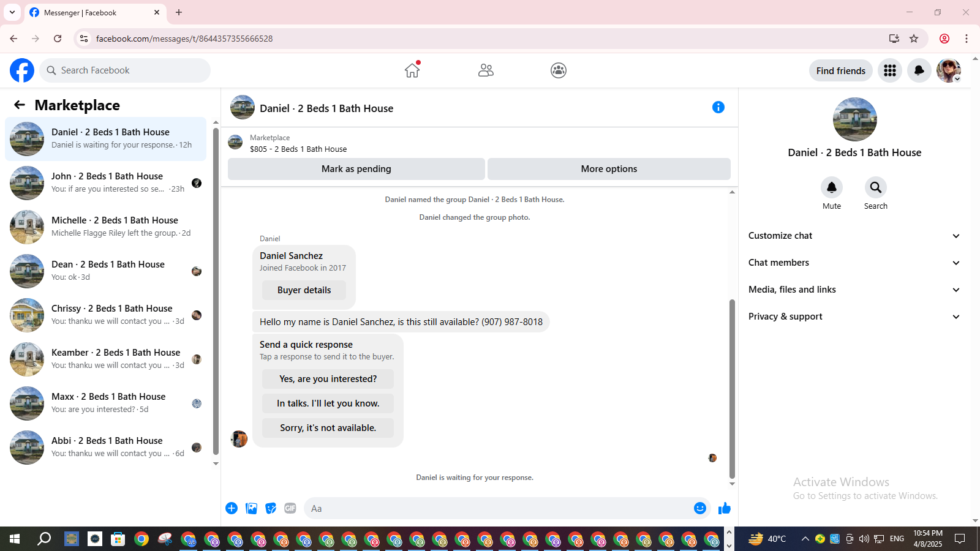980x551 pixels.
Task: Attach a file using the photo icon
Action: (x=251, y=508)
